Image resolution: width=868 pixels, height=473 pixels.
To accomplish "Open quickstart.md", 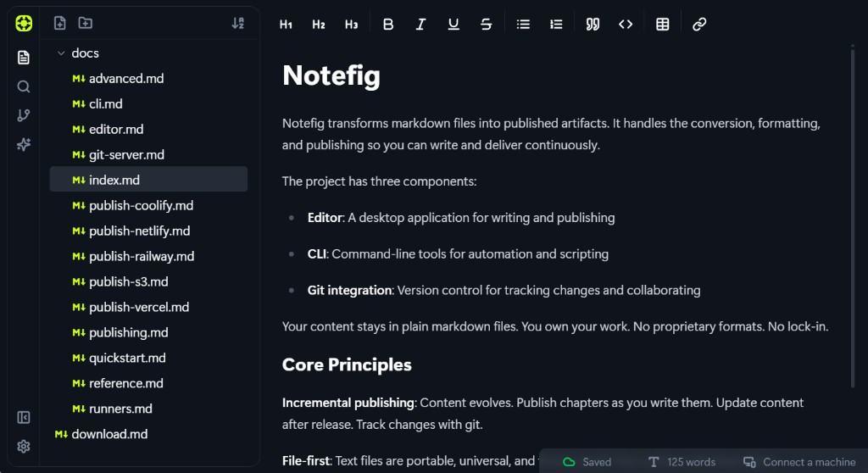I will [x=148, y=359].
